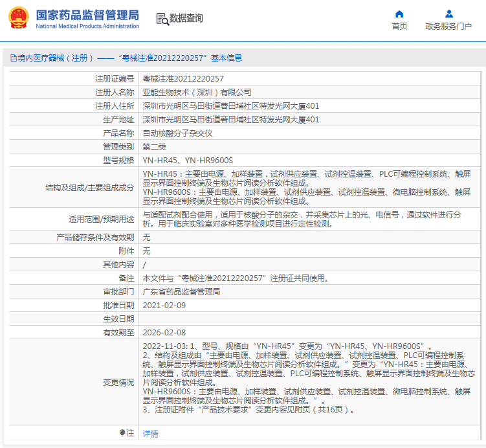Image resolution: width=486 pixels, height=448 pixels.
Task: Click the 首页 text link
Action: click(x=399, y=27)
